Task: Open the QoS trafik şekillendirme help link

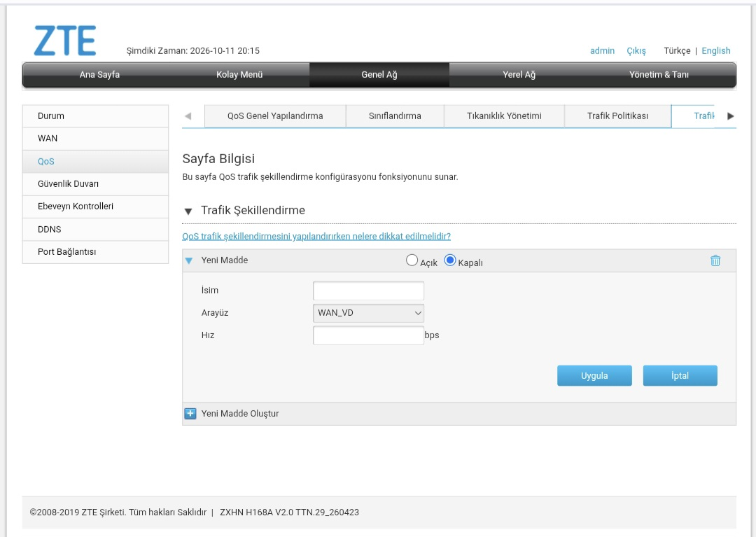Action: (x=316, y=236)
